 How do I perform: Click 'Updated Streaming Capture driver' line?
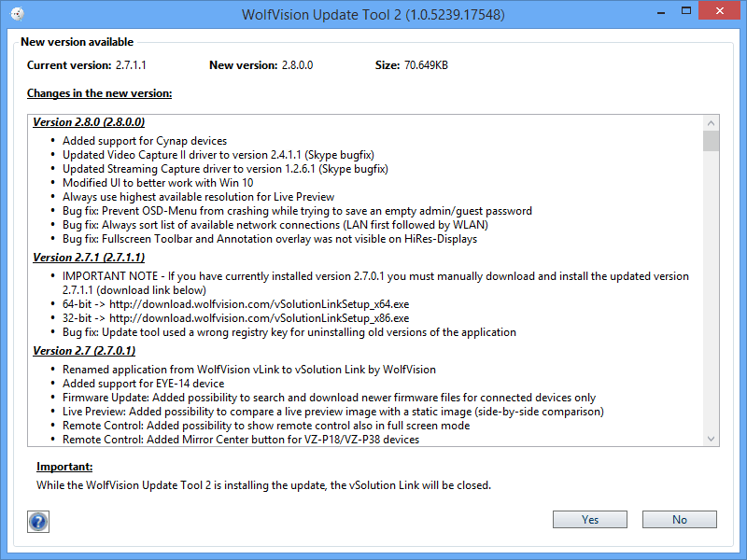225,169
